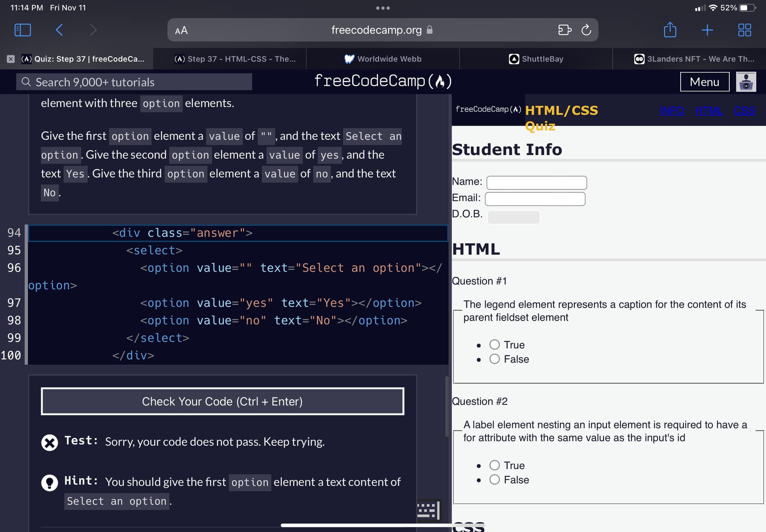This screenshot has width=766, height=532.
Task: Open the AA reader text options
Action: pos(181,30)
